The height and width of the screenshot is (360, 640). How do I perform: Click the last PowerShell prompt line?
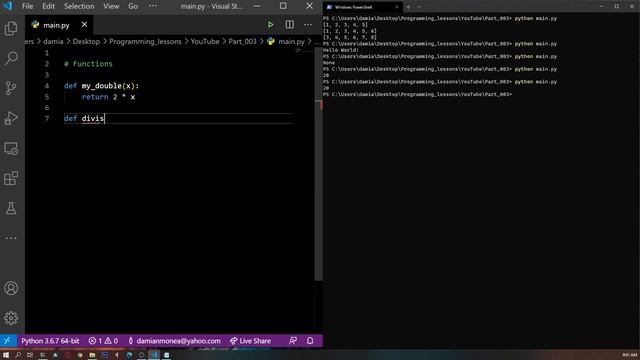[417, 94]
